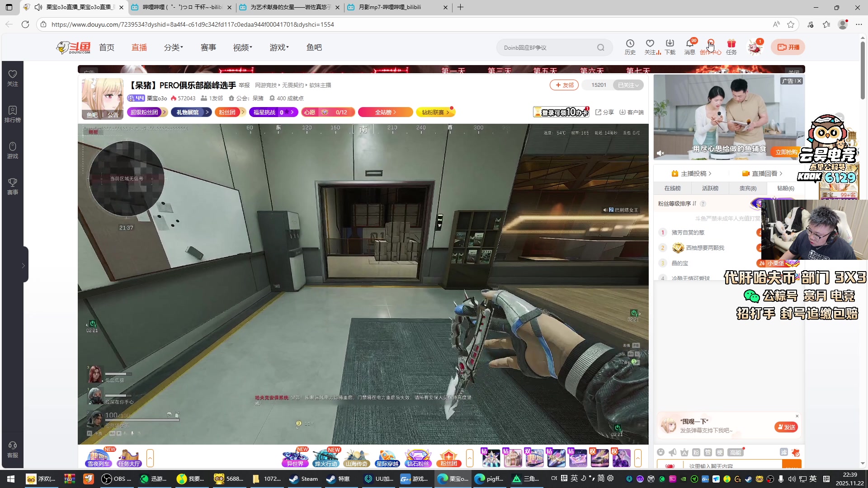Open 赛事 trophy in the left sidebar

[x=13, y=186]
